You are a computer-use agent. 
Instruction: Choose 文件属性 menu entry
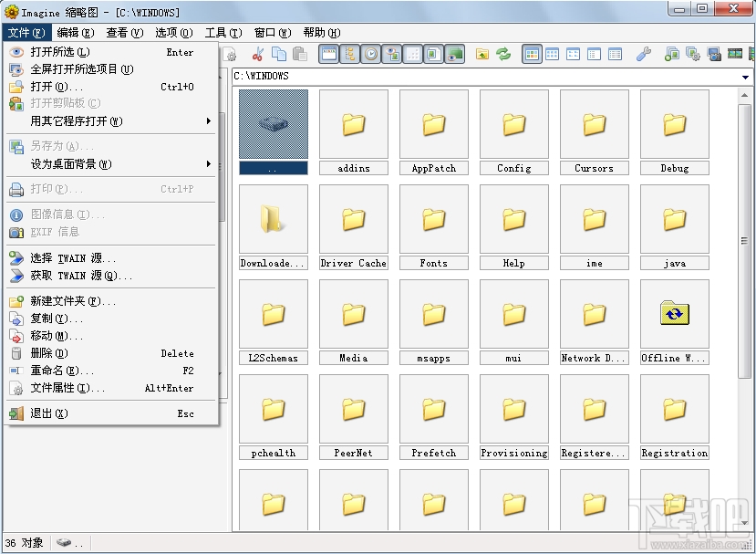(111, 388)
